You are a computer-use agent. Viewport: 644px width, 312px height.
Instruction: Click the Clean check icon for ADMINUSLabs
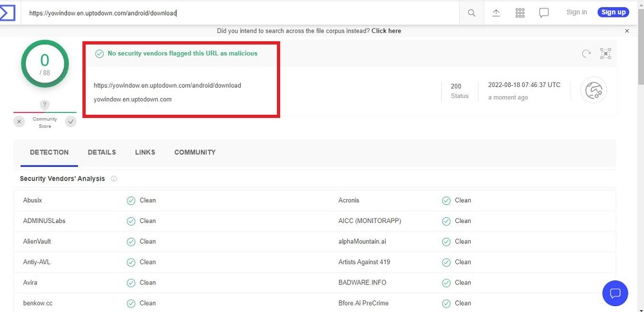tap(131, 221)
